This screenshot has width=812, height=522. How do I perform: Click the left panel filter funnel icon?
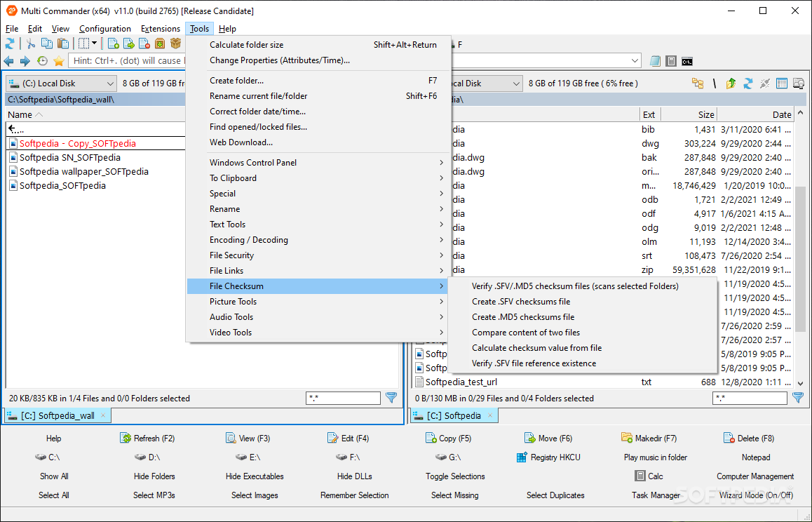[391, 398]
